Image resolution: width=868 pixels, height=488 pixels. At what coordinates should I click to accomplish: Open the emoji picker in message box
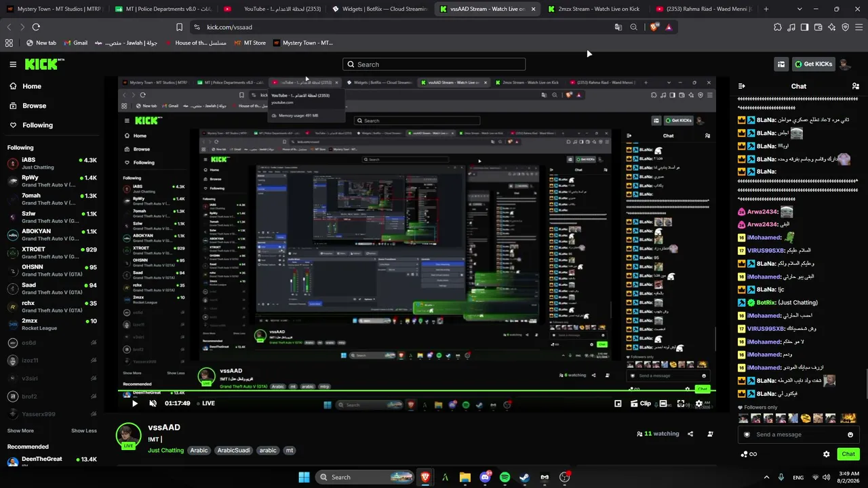coord(850,434)
